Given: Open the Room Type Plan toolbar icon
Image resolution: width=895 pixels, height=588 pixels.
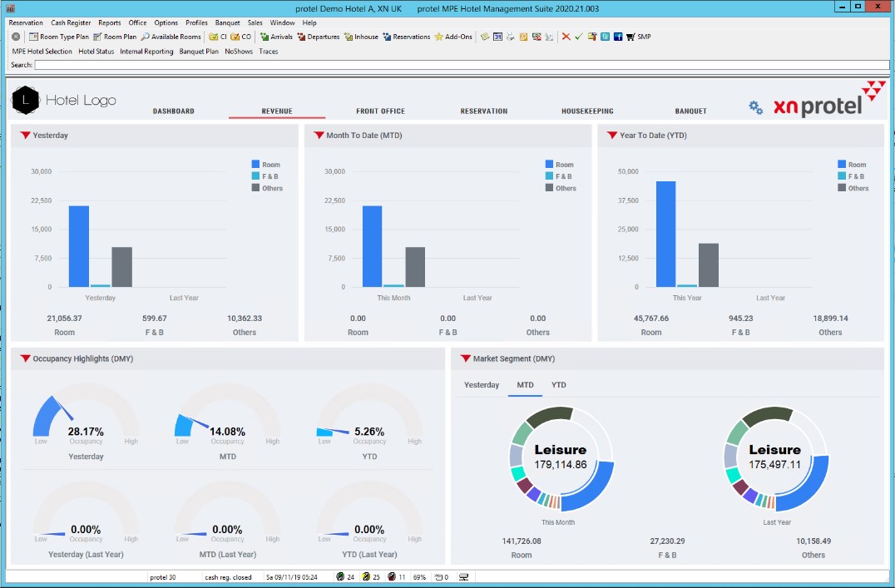Looking at the screenshot, I should 34,37.
